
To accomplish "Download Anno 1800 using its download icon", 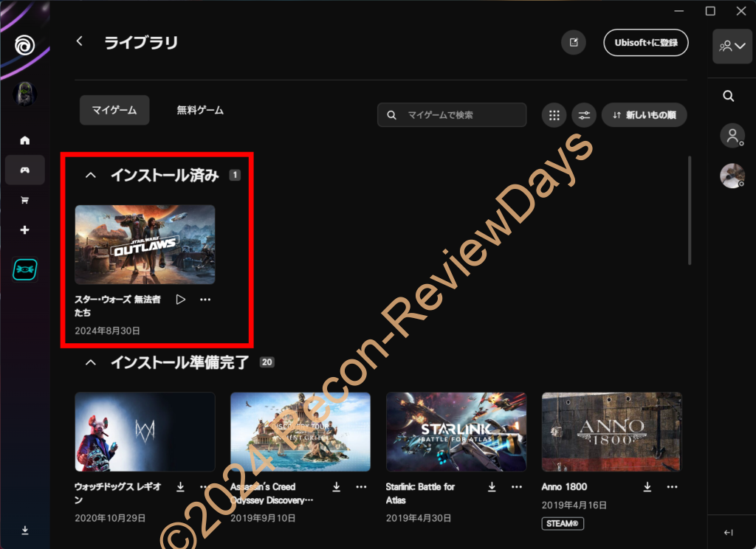I will 647,486.
